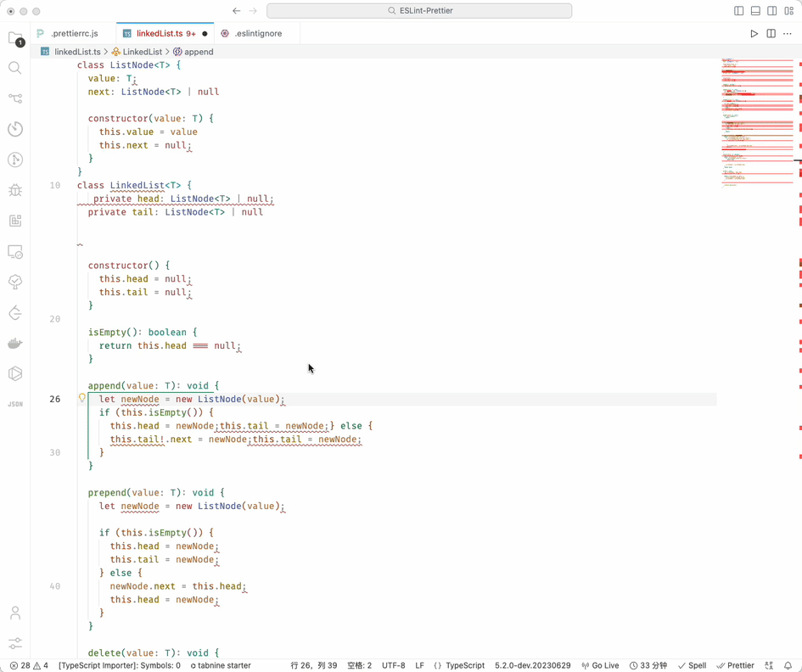The height and width of the screenshot is (672, 802).
Task: Run the file with the play button
Action: pos(754,33)
